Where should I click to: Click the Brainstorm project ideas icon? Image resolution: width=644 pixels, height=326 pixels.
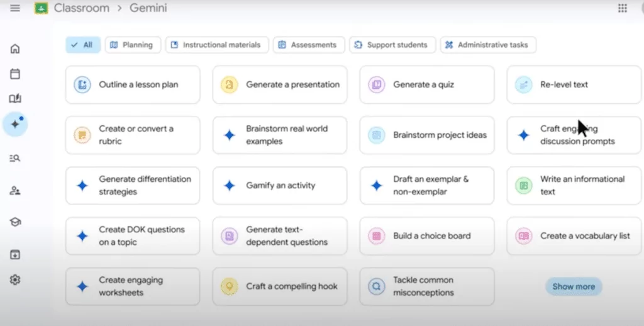[x=376, y=135]
